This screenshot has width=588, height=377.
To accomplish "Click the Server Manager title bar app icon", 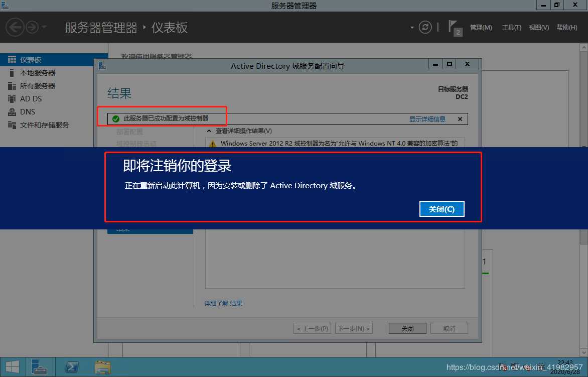I will pos(5,5).
